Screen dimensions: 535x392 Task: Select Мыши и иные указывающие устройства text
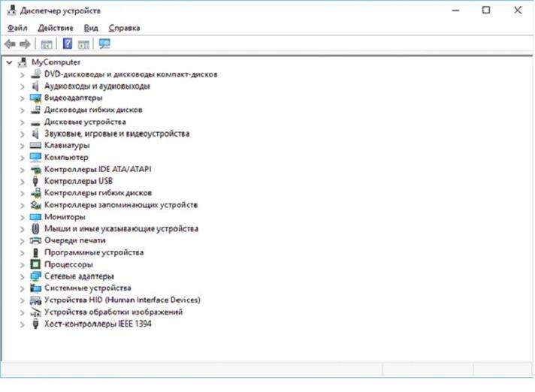(x=121, y=229)
